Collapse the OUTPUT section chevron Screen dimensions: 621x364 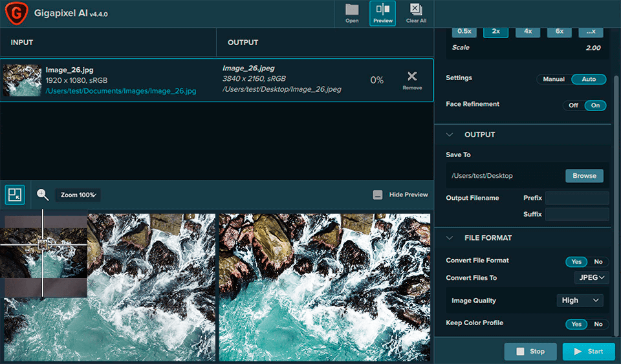450,134
